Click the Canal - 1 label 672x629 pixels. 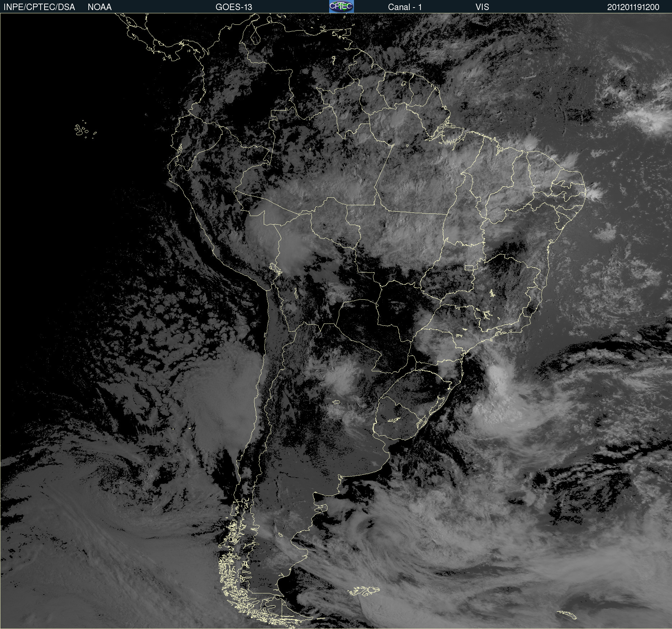405,7
